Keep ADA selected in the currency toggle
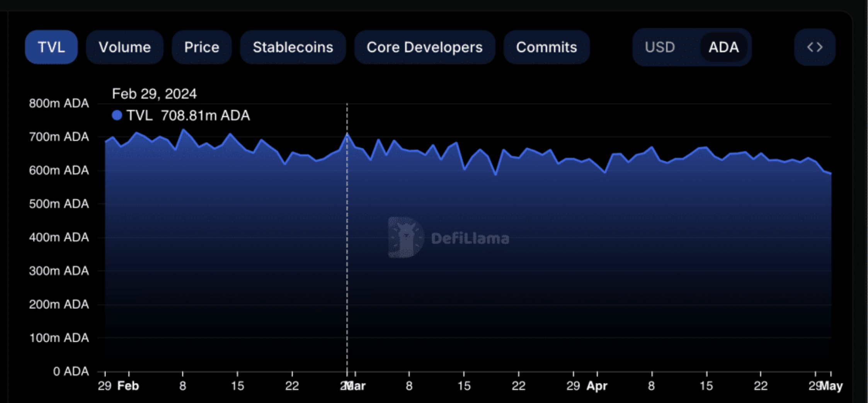The height and width of the screenshot is (403, 868). tap(723, 47)
